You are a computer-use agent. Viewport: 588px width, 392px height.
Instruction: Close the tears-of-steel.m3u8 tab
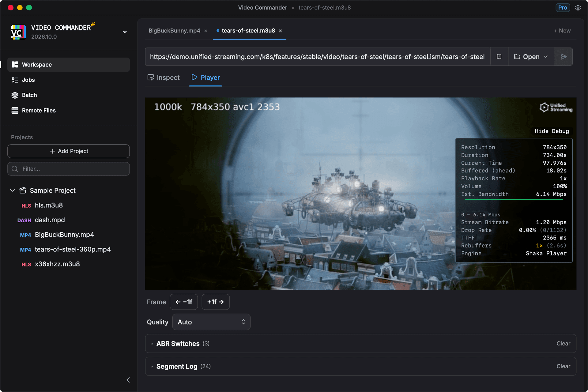click(x=281, y=31)
